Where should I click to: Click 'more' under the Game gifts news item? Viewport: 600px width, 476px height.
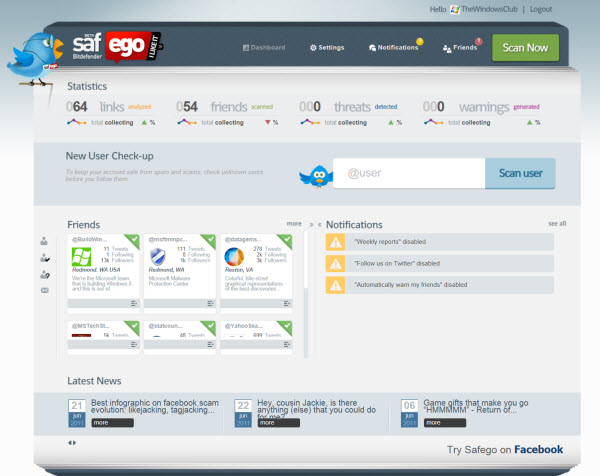pos(445,423)
